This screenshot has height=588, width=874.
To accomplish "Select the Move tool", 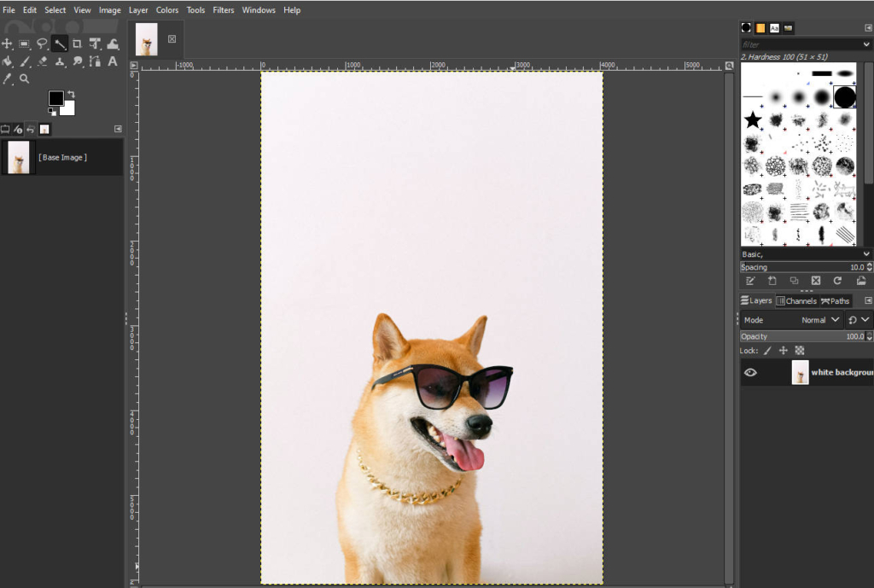I will pos(8,44).
